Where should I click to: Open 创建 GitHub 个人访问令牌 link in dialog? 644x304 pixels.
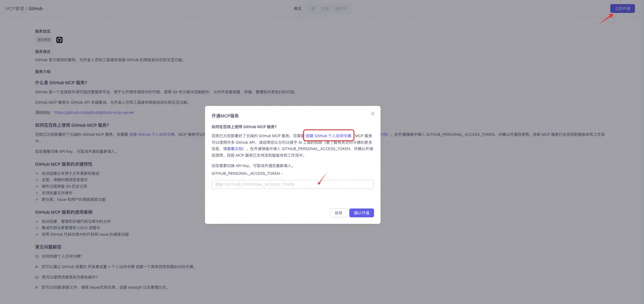click(328, 136)
